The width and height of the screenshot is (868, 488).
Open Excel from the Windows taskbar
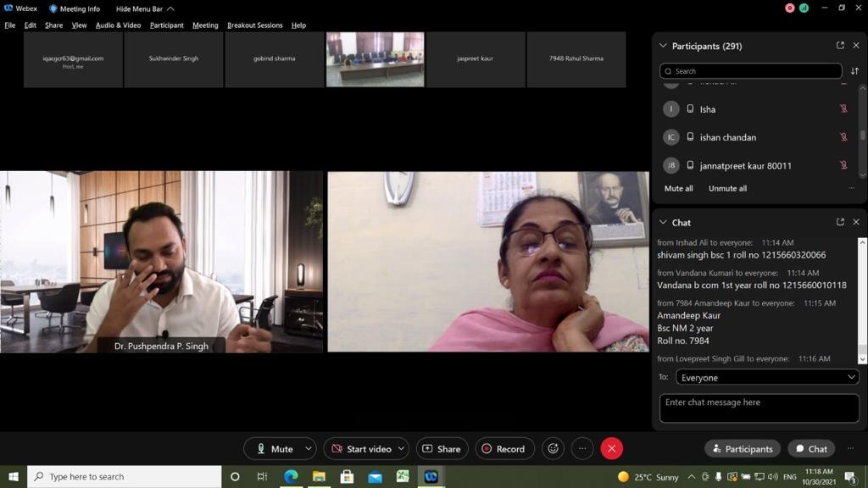tap(403, 477)
